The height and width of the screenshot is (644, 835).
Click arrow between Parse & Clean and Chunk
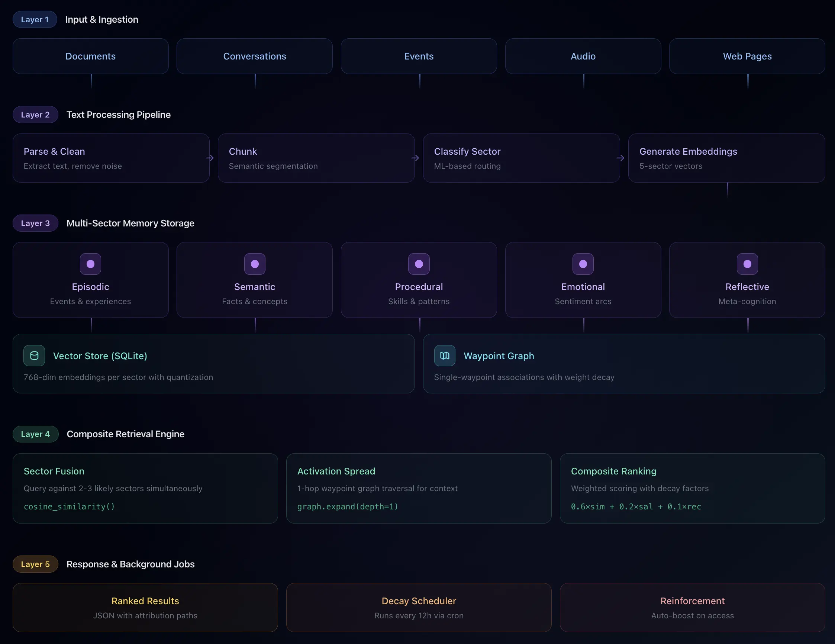[x=210, y=158]
